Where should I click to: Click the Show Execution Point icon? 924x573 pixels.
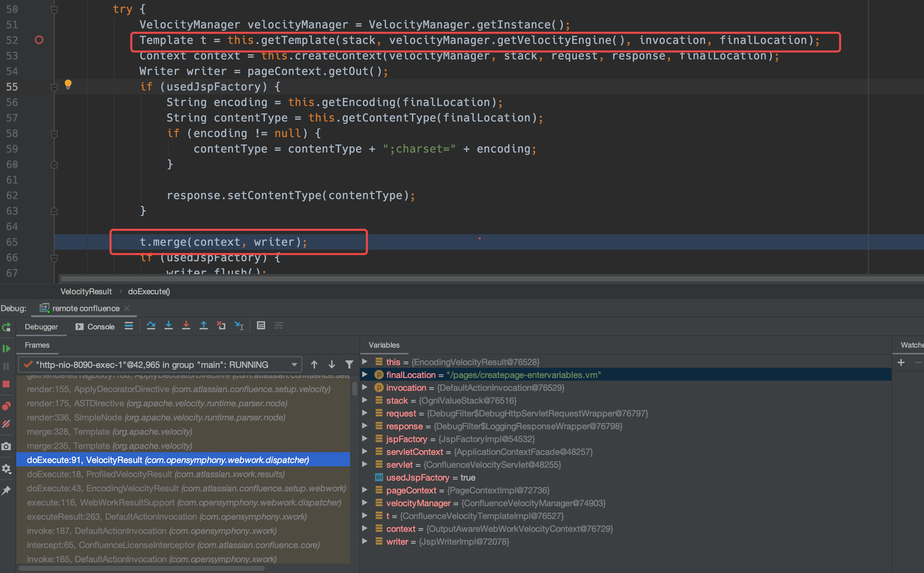(x=129, y=326)
